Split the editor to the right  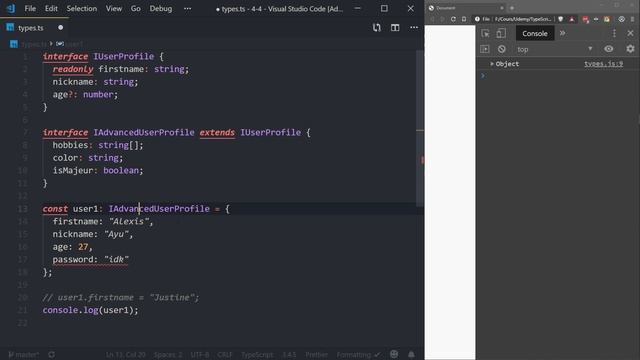[395, 27]
